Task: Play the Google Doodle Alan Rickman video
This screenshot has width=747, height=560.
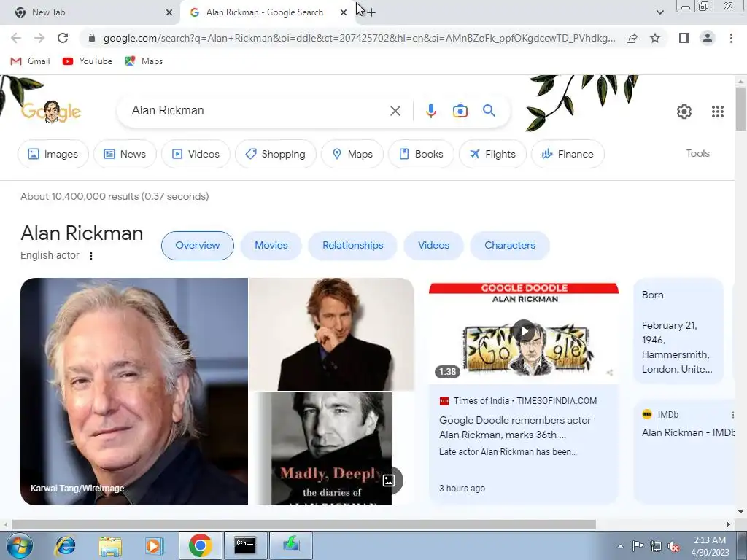Action: point(524,331)
